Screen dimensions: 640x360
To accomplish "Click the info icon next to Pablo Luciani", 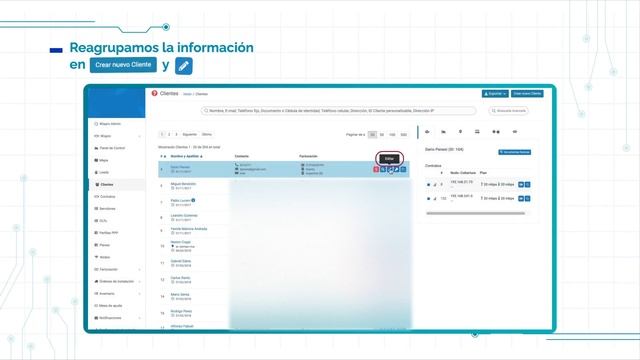I will pos(193,200).
